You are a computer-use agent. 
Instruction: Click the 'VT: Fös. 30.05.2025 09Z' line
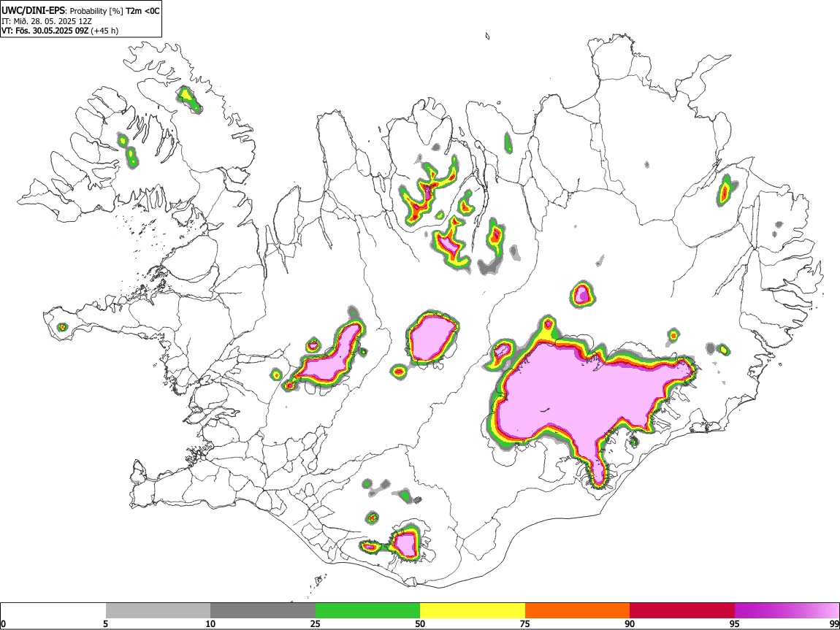pos(45,31)
